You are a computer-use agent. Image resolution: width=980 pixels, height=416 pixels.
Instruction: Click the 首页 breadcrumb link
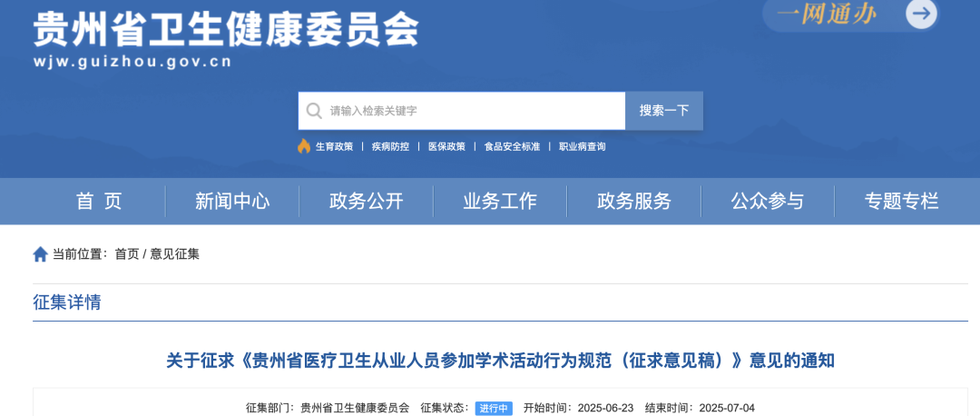[x=127, y=254]
